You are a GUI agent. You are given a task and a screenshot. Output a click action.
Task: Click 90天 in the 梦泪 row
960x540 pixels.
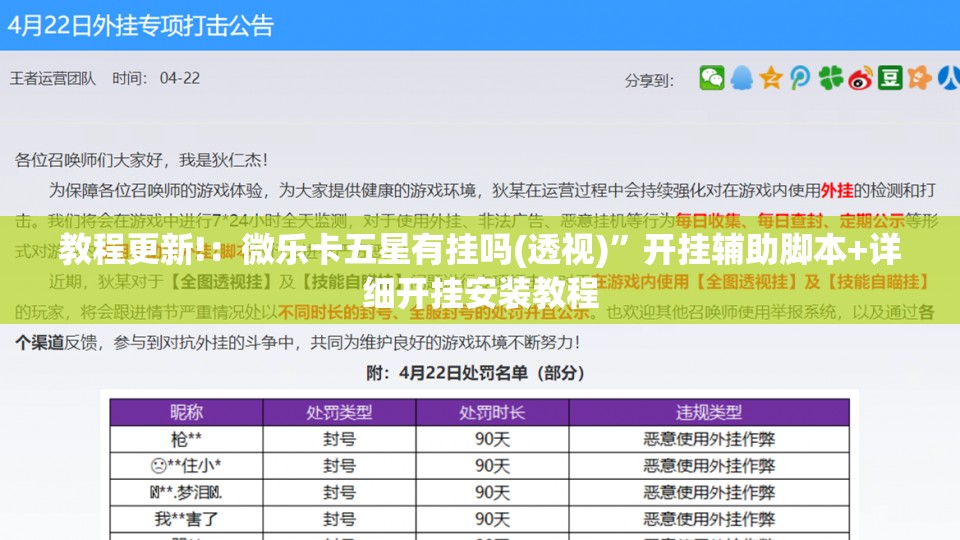pos(492,493)
